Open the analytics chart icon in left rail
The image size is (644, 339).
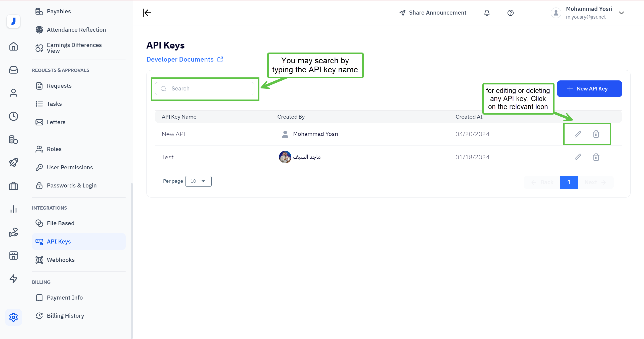(13, 209)
